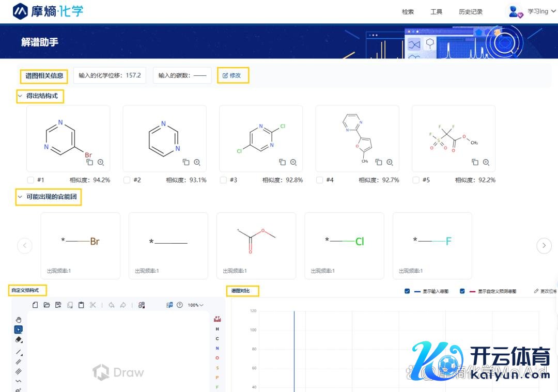Collapse the 可能出现的官能团 section

pos(21,197)
